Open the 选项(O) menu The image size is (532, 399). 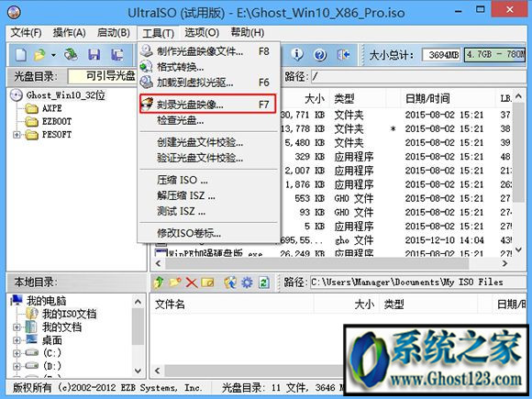(202, 33)
